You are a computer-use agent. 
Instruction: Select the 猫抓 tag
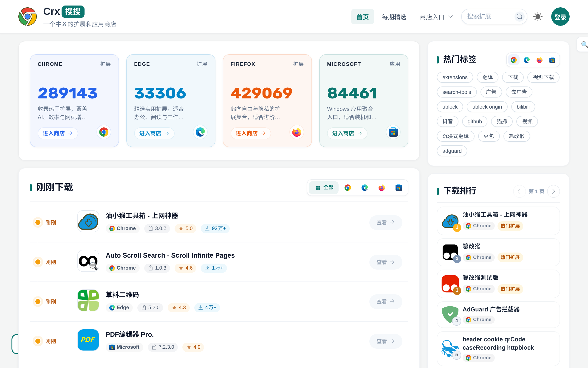pos(502,121)
